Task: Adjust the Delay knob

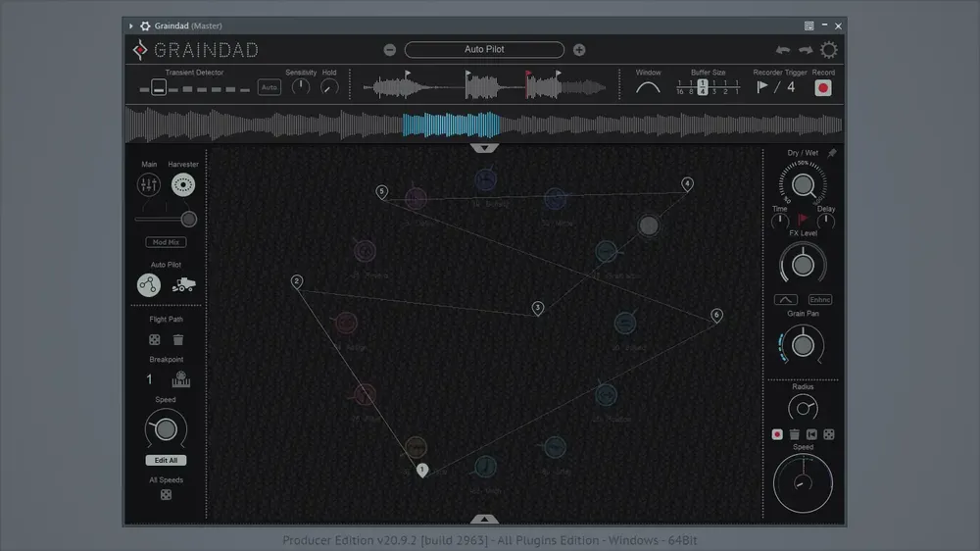Action: pos(826,222)
